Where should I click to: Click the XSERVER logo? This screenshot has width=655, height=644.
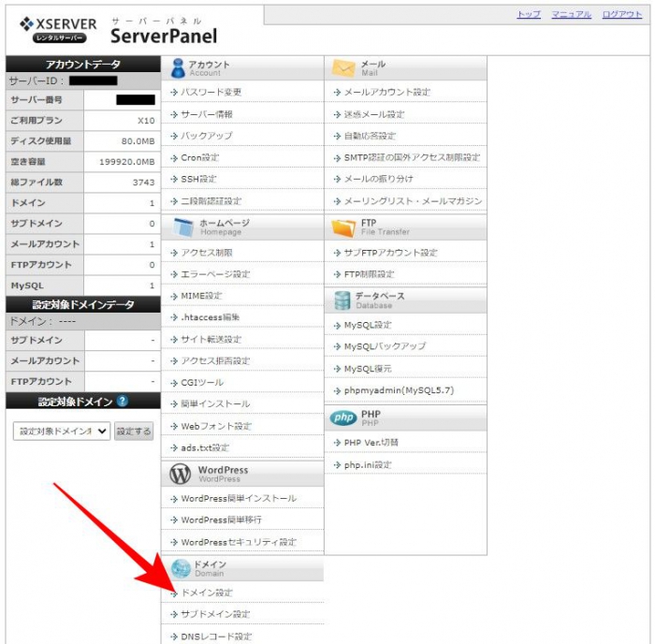click(58, 30)
